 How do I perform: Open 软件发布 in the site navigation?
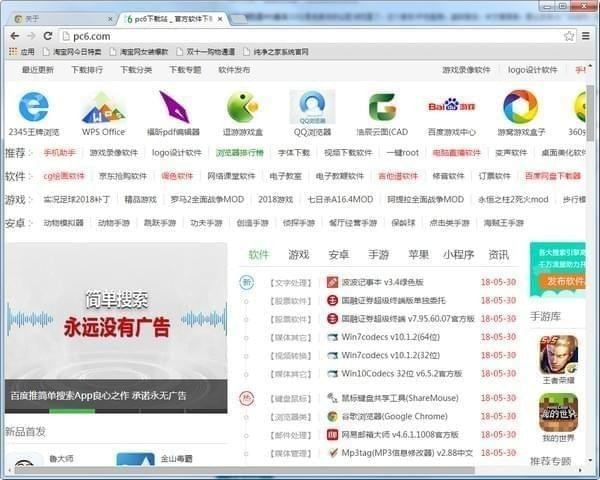point(234,70)
